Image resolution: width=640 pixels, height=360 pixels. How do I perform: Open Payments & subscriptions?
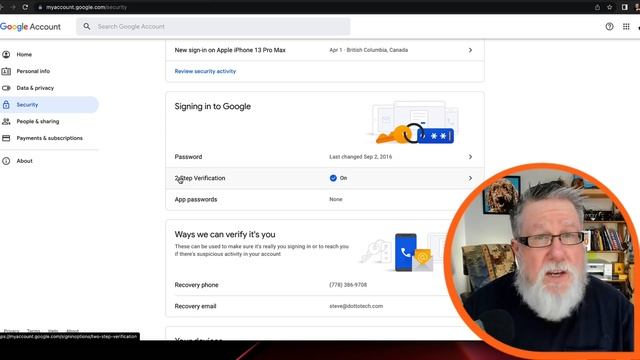tap(49, 138)
